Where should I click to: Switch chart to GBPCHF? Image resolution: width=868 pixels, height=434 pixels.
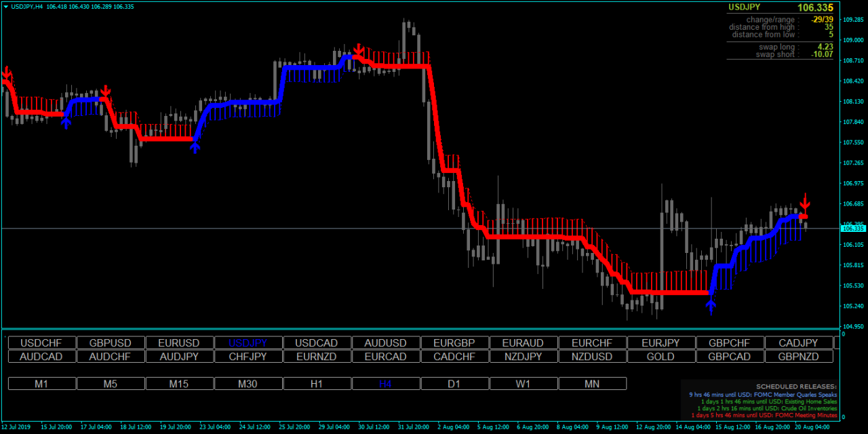point(730,343)
